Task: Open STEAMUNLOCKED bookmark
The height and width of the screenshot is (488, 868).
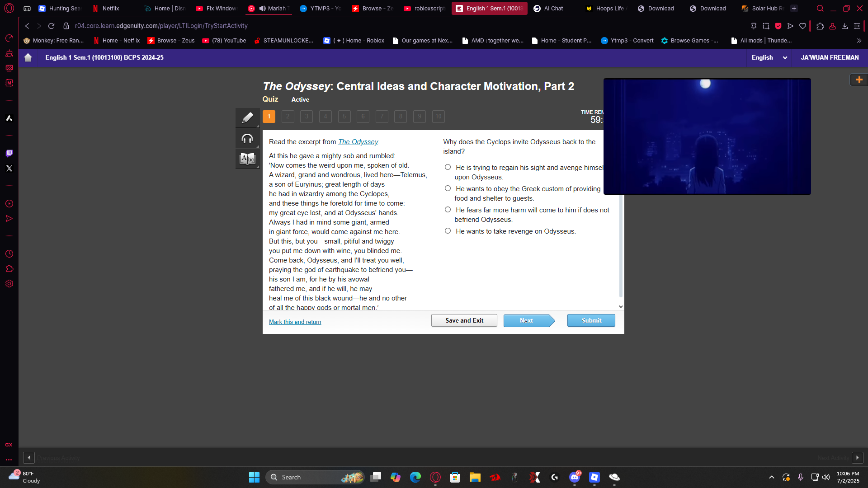Action: pos(283,41)
